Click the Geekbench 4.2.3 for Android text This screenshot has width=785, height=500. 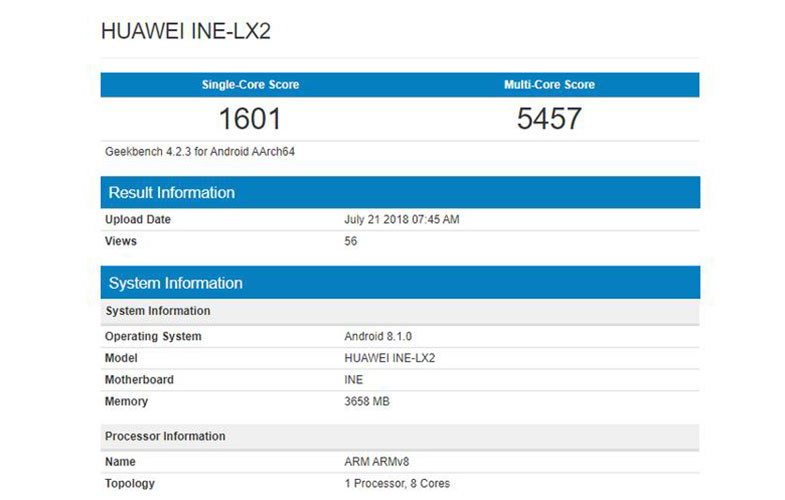coord(201,152)
